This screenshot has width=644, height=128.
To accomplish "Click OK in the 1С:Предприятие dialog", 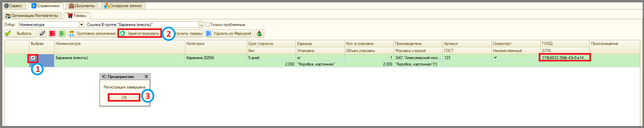I will tap(124, 97).
